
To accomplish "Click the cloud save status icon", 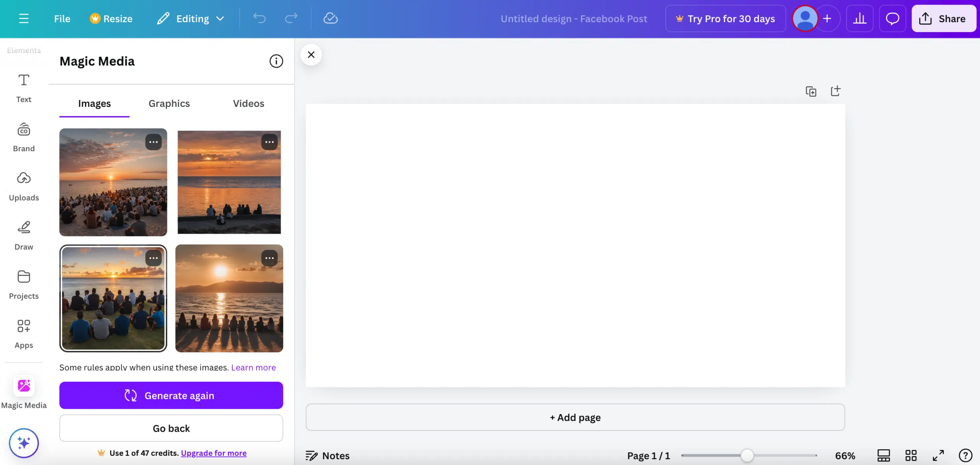I will pyautogui.click(x=330, y=18).
